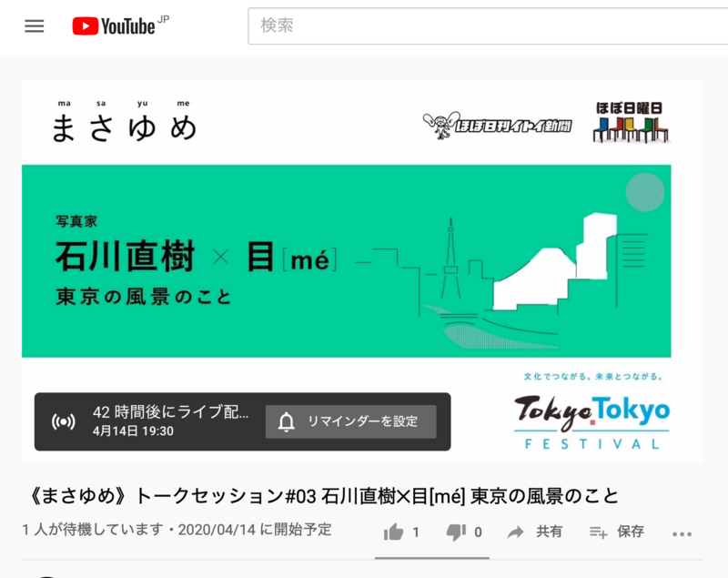Viewport: 728px width, 578px height.
Task: Click the ほぼ日刊イトイ新聞 logo
Action: [498, 126]
